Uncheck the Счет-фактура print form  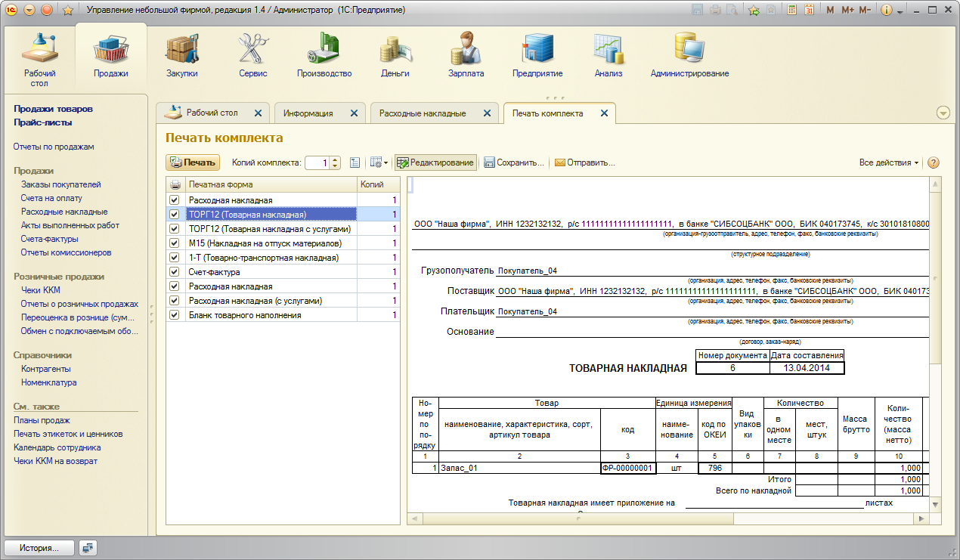tap(175, 272)
